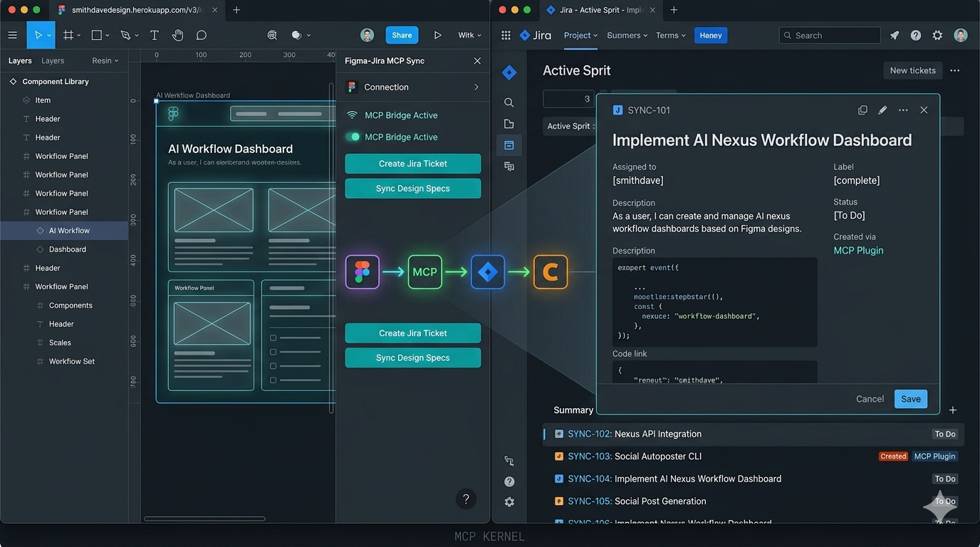980x547 pixels.
Task: Open the Resin dropdown in the Layers panel
Action: point(104,61)
